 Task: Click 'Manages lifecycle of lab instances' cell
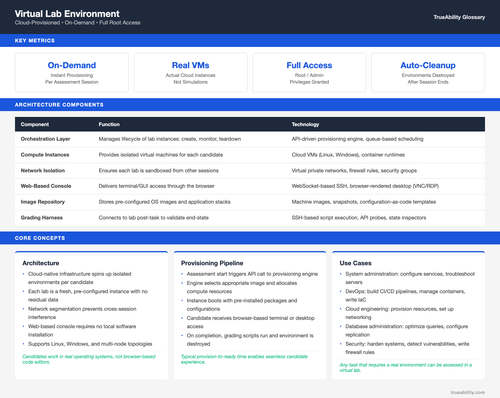pyautogui.click(x=170, y=139)
